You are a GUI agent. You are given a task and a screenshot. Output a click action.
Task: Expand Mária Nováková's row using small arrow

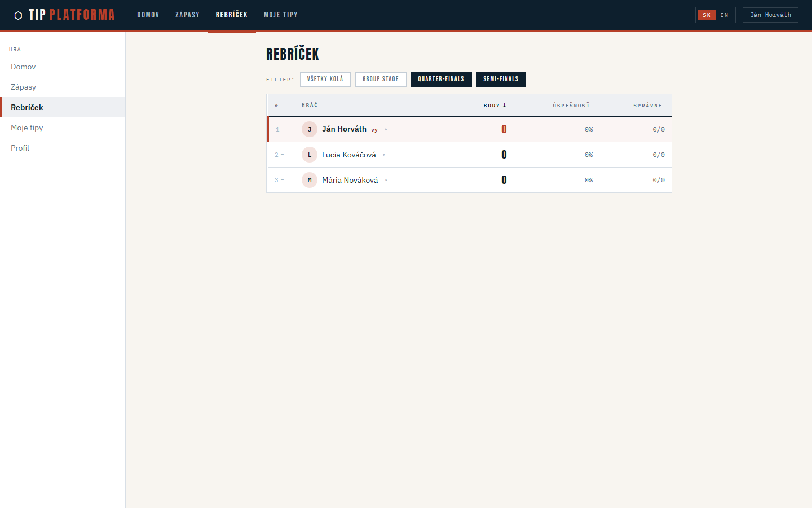coord(386,181)
